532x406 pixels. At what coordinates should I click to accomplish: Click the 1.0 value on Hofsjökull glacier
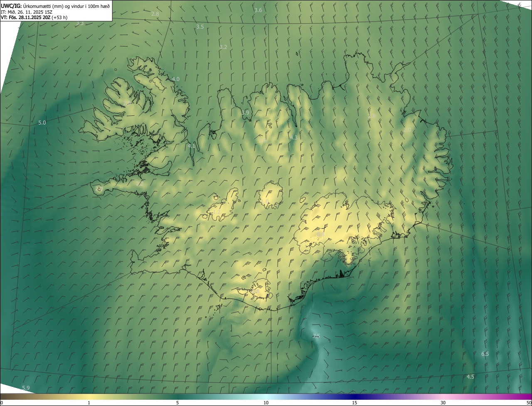click(x=265, y=201)
